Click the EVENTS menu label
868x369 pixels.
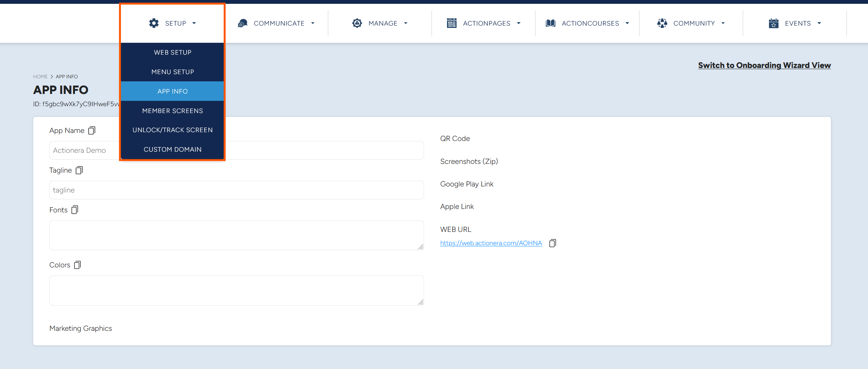coord(798,23)
